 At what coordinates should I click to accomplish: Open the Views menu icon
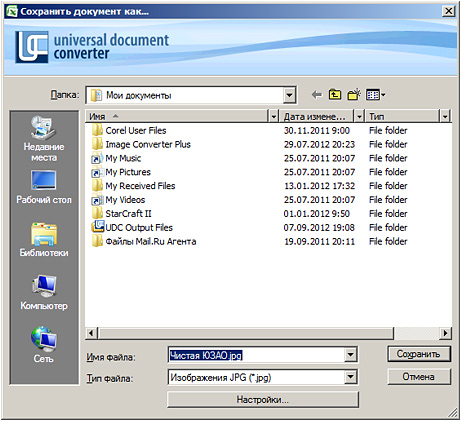(x=376, y=95)
